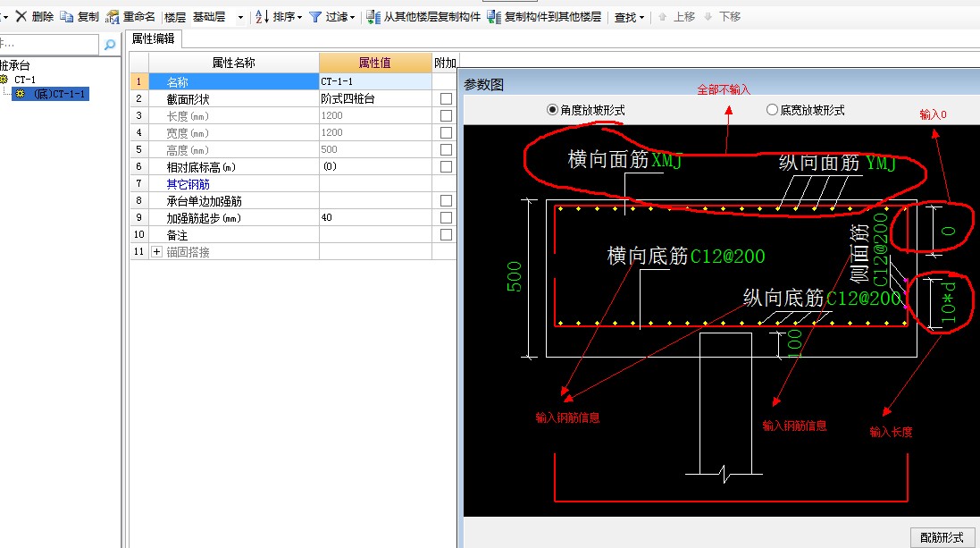Click row number 1 in property table
980x548 pixels.
click(x=138, y=81)
